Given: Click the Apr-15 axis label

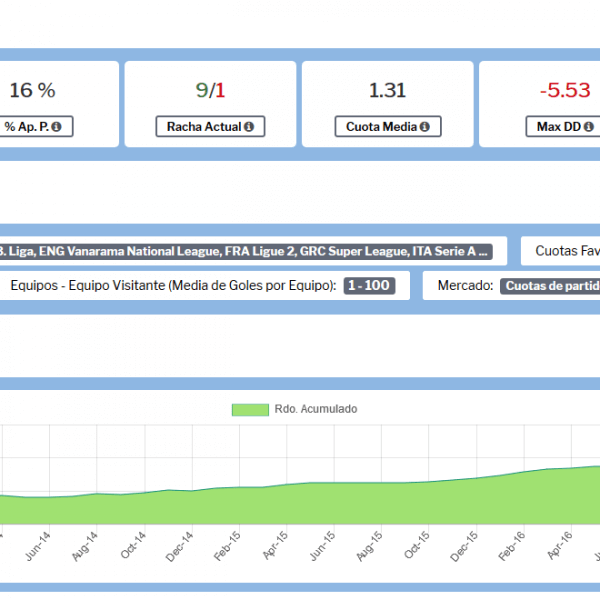Looking at the screenshot, I should (x=275, y=546).
